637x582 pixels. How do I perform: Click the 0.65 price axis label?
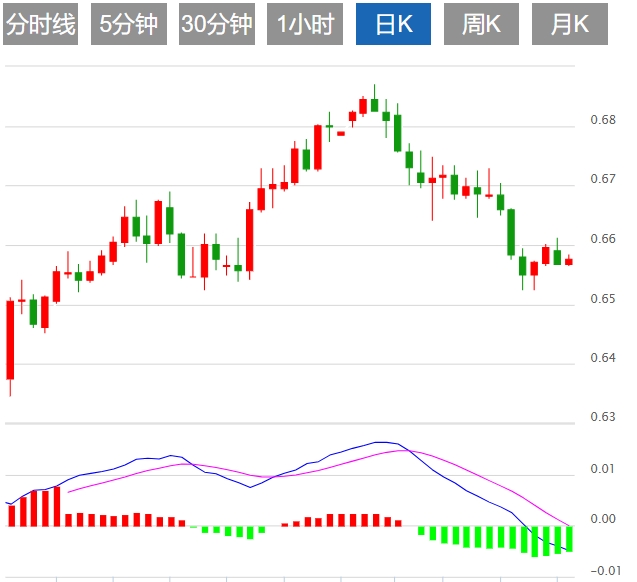pyautogui.click(x=603, y=299)
